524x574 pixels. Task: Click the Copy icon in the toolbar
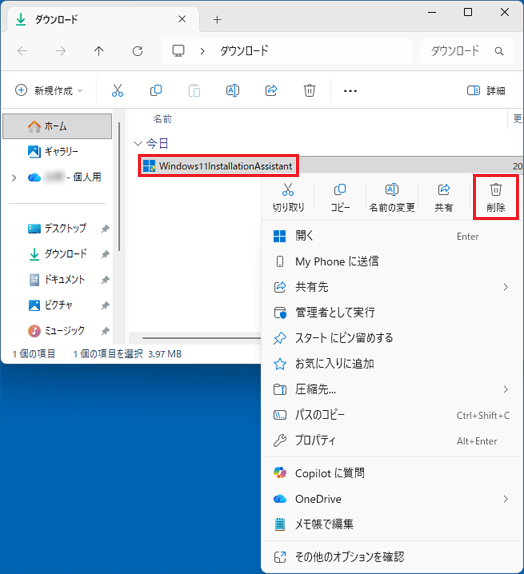156,90
